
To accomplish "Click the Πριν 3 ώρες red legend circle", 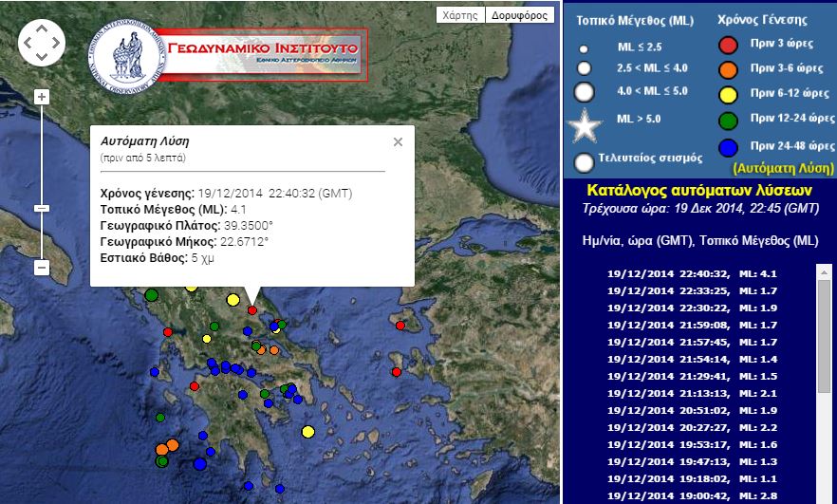I will (728, 46).
